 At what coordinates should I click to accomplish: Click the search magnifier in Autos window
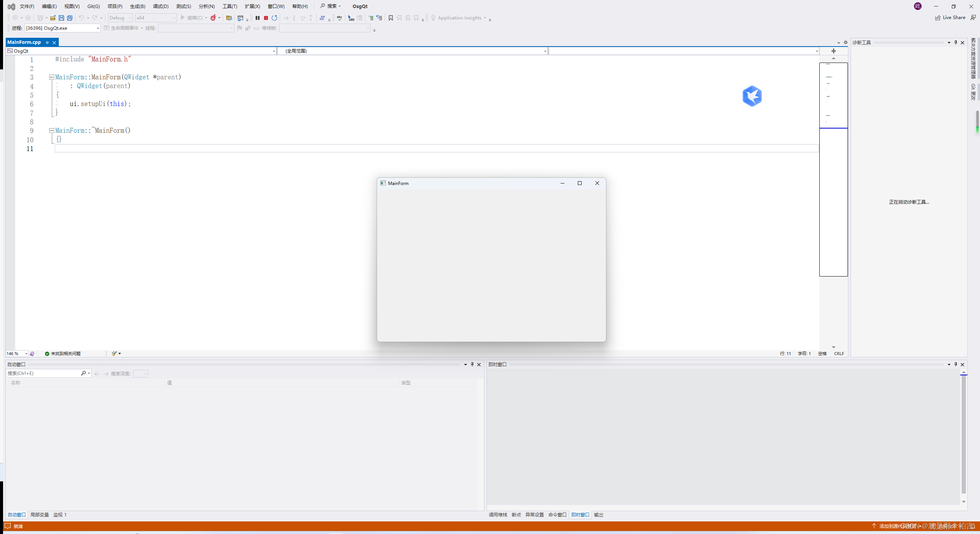tap(84, 373)
